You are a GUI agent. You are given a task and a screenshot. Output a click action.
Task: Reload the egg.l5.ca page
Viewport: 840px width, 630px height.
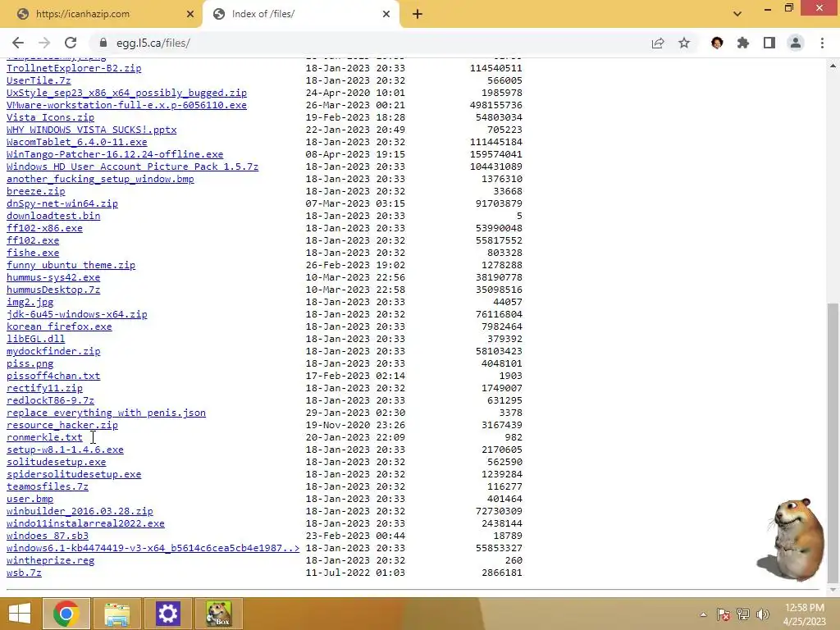pos(71,43)
